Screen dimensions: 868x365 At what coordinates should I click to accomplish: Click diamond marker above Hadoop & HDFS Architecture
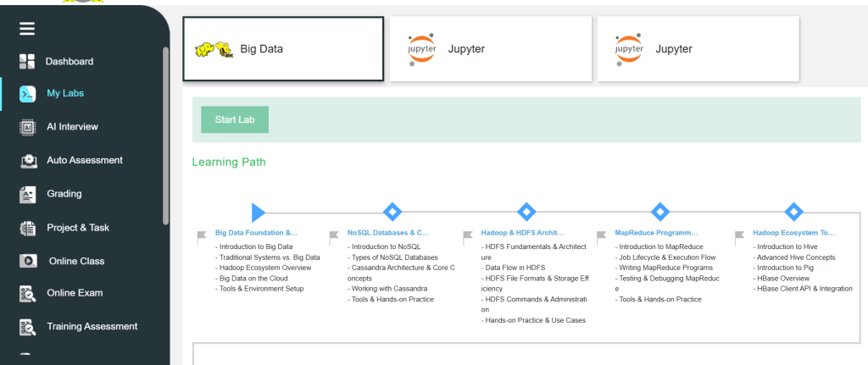coord(526,212)
